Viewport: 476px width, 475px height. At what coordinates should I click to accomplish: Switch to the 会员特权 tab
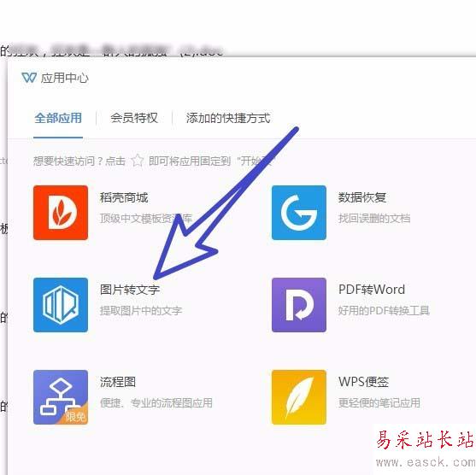point(134,118)
